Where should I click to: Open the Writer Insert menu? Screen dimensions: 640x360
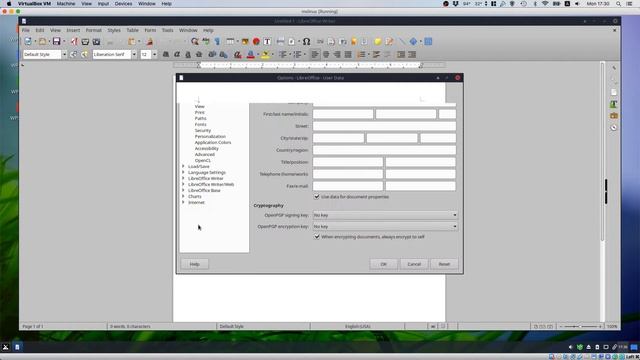pos(73,30)
